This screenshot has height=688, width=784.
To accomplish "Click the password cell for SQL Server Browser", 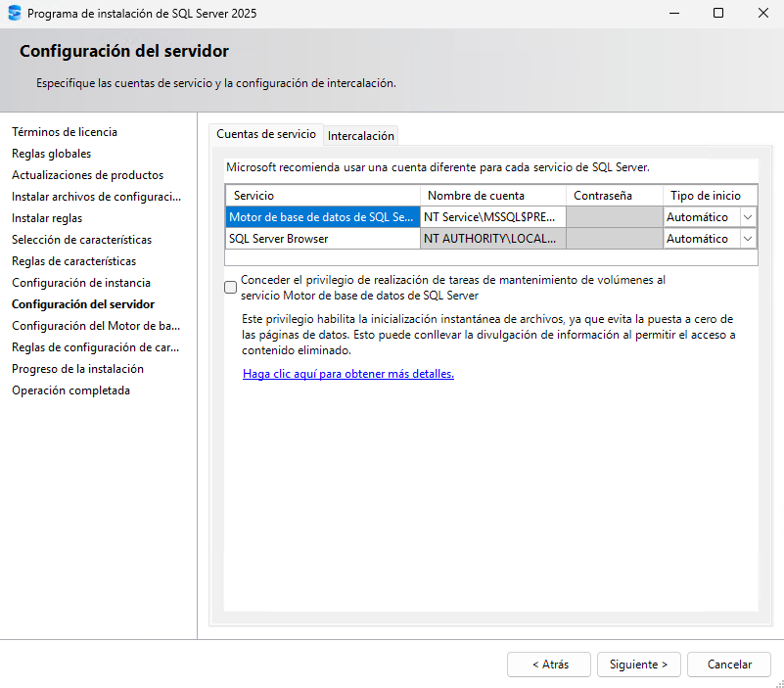I will coord(615,239).
